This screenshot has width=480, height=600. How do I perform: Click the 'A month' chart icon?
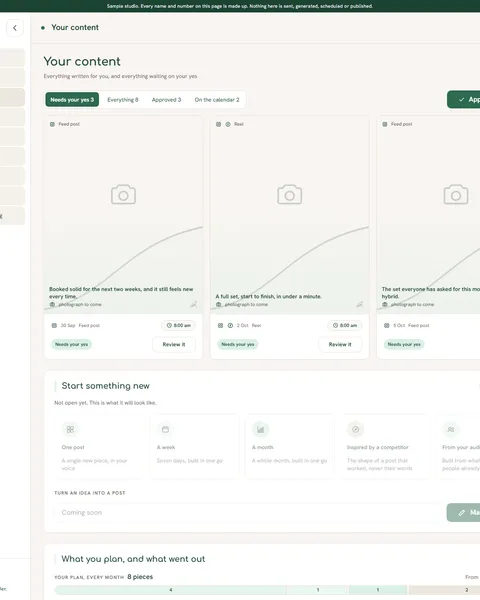(x=260, y=429)
